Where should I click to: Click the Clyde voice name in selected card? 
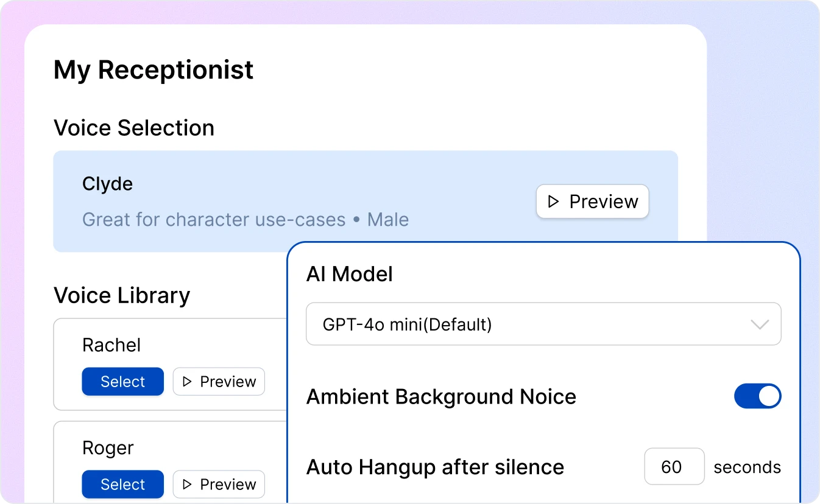(x=107, y=184)
